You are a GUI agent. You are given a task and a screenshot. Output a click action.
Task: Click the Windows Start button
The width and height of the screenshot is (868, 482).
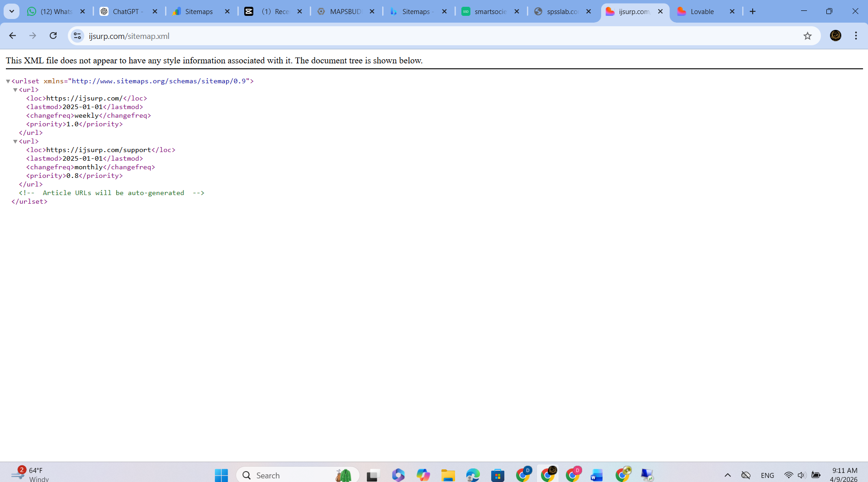point(221,475)
